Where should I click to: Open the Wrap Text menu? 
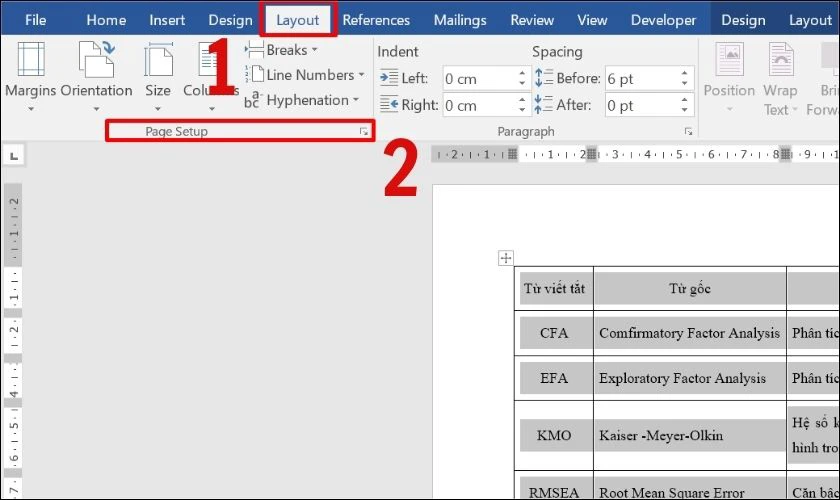click(781, 79)
